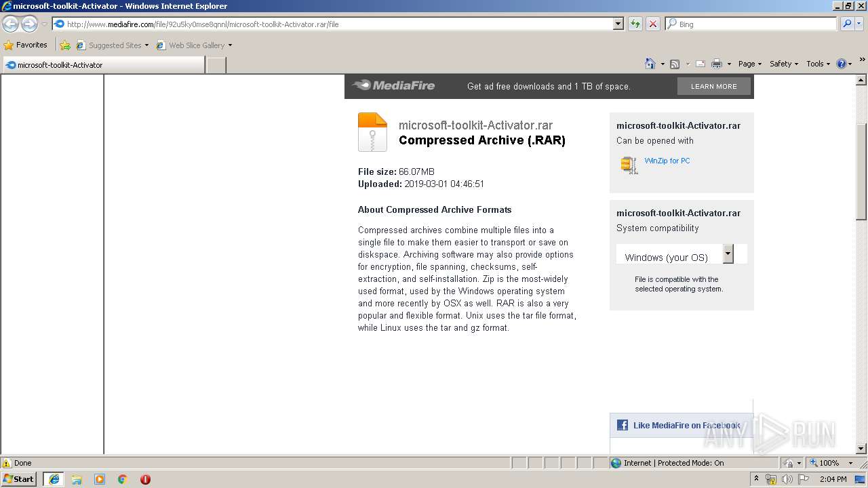Click the MediaFire logo
868x488 pixels.
(394, 85)
